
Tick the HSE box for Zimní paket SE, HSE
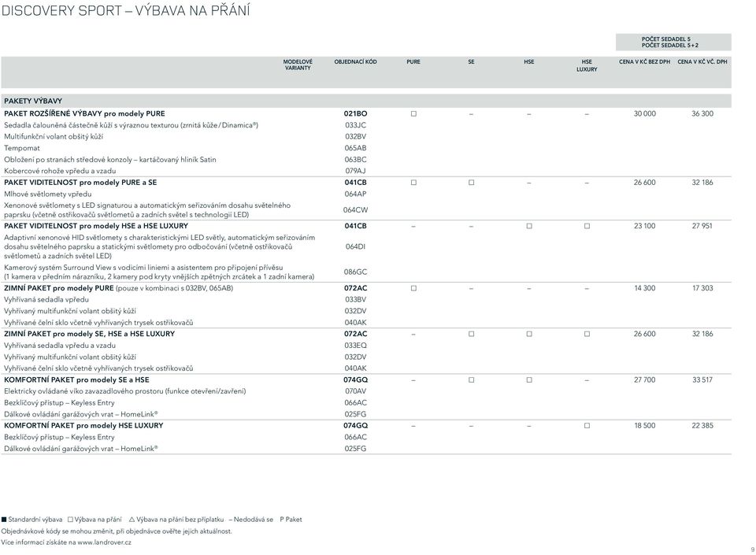(529, 334)
